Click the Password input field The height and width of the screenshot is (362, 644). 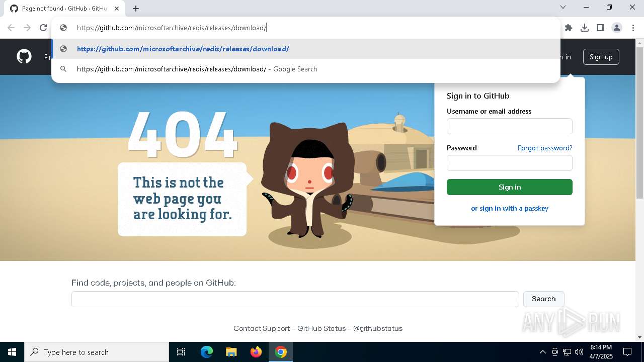point(509,163)
